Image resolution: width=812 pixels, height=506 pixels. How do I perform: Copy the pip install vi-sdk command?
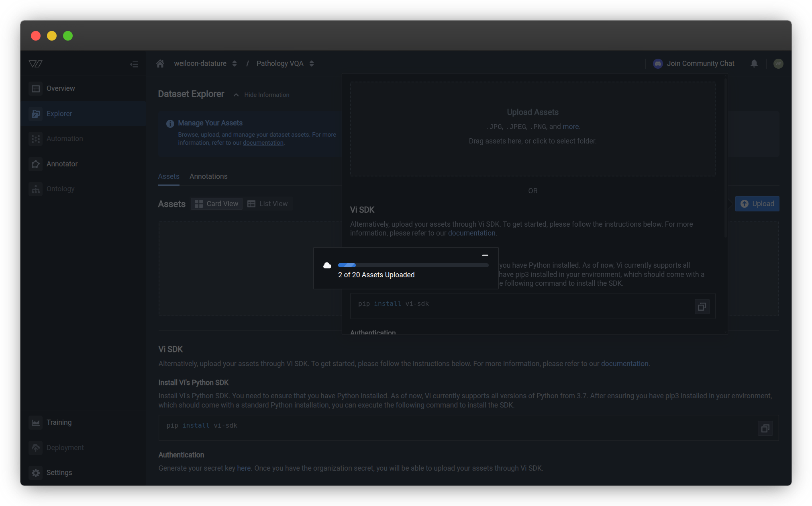[x=702, y=306]
